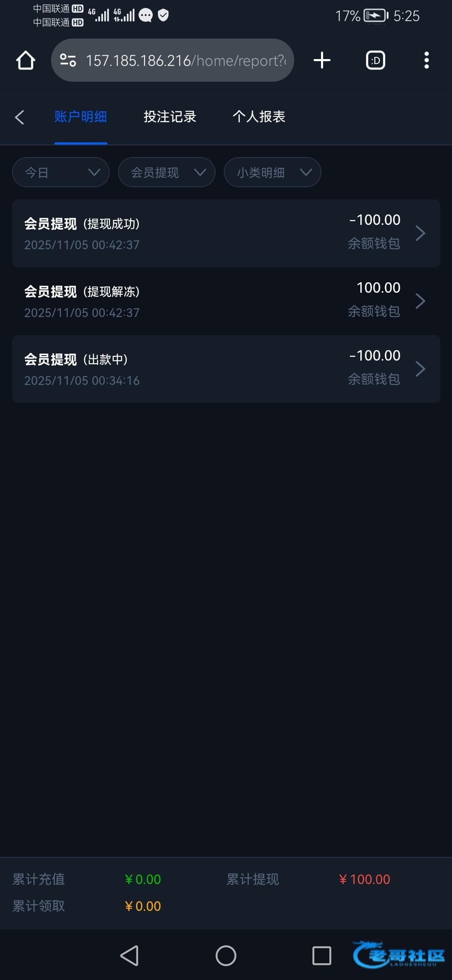
Task: Open the 提现解冻 withdrawal record
Action: [226, 301]
